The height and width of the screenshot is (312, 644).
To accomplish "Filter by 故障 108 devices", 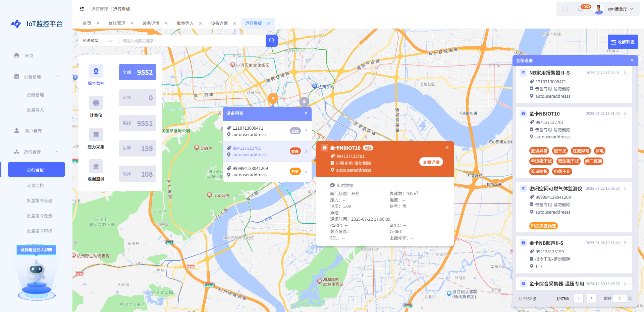I will pyautogui.click(x=138, y=174).
